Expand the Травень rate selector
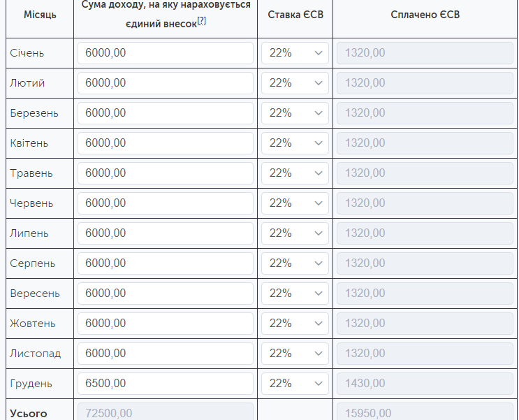 point(295,173)
